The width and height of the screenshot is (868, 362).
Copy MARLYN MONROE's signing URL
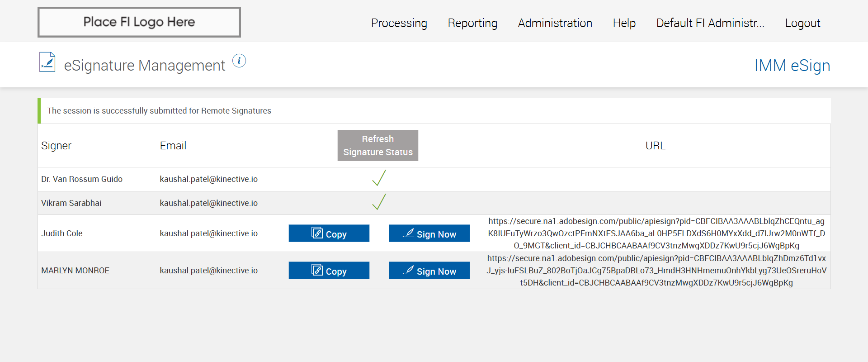[x=329, y=271]
